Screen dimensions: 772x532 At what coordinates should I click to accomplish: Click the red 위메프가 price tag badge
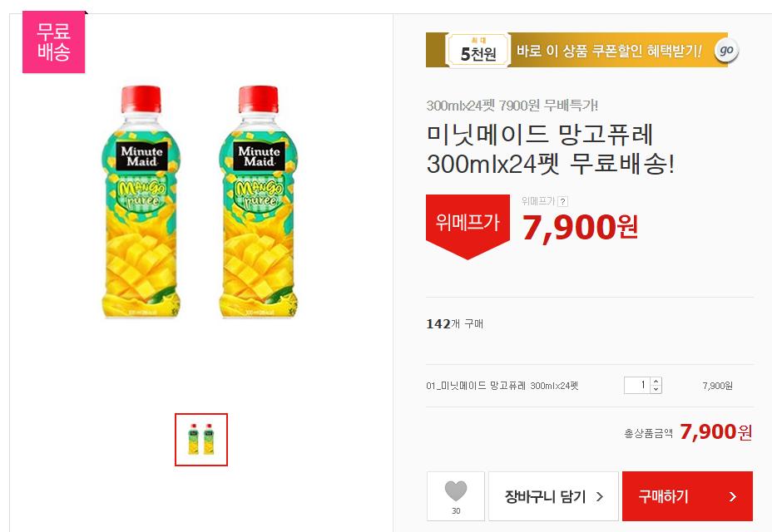coord(468,226)
